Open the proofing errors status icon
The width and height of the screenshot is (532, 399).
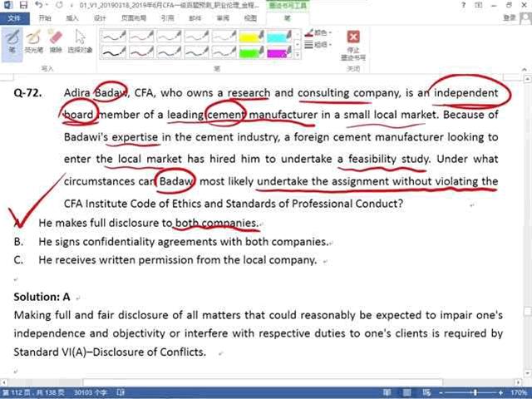coord(121,393)
